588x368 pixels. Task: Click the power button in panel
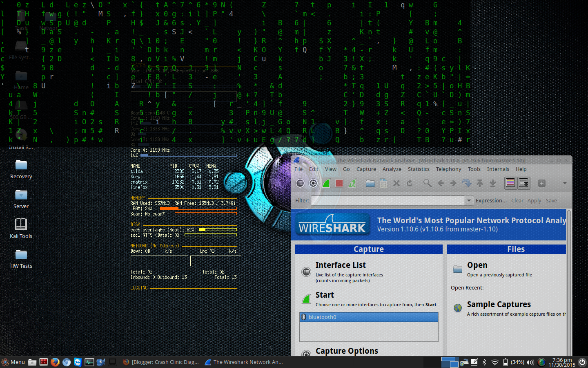point(582,362)
